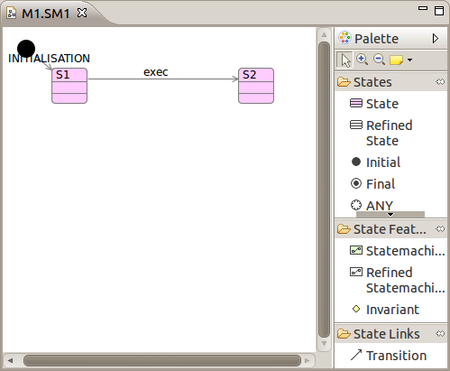Choose the State tool in palette

375,104
